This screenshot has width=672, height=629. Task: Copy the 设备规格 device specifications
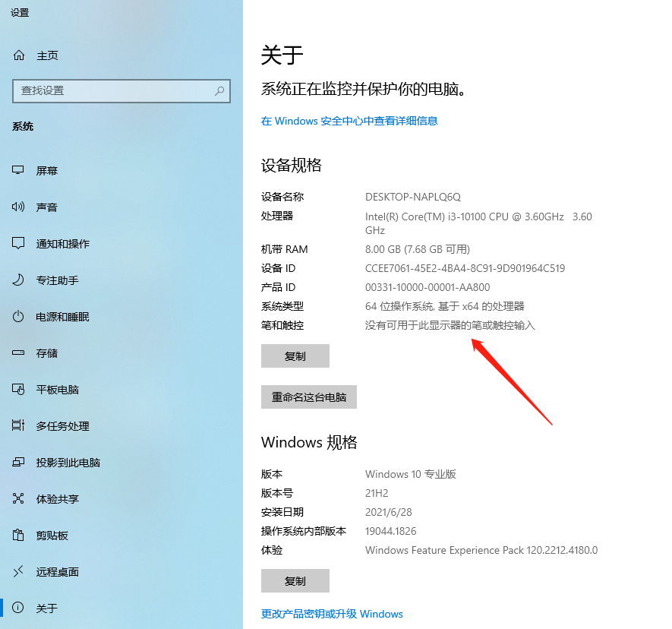pyautogui.click(x=295, y=356)
